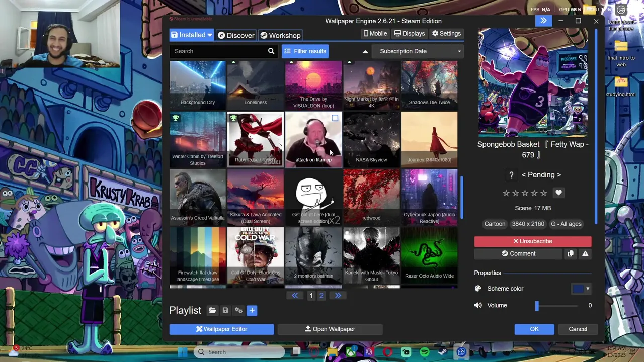The height and width of the screenshot is (362, 644).
Task: Toggle the sort direction arrow
Action: coord(365,51)
